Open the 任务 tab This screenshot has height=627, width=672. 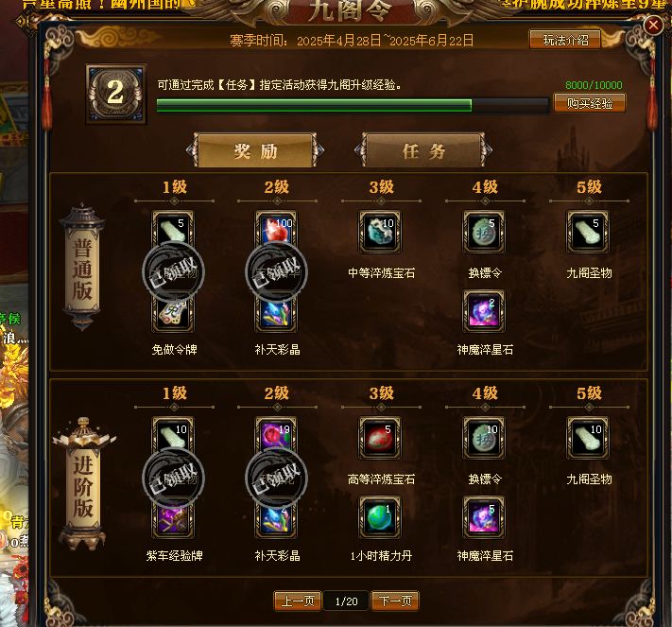coord(423,150)
